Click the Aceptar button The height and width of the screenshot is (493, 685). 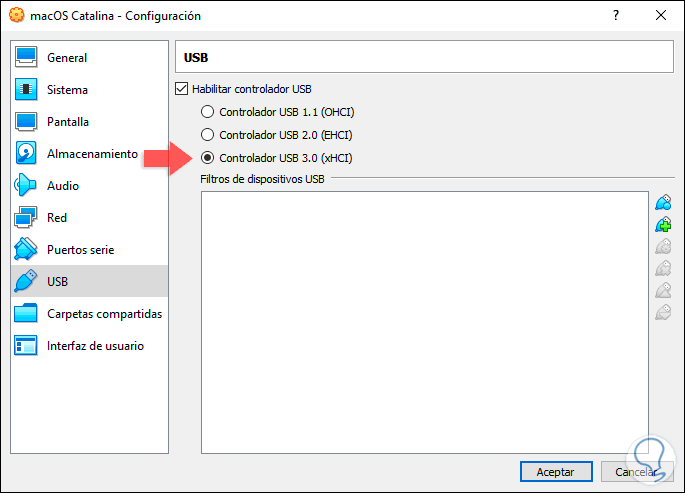pos(556,472)
